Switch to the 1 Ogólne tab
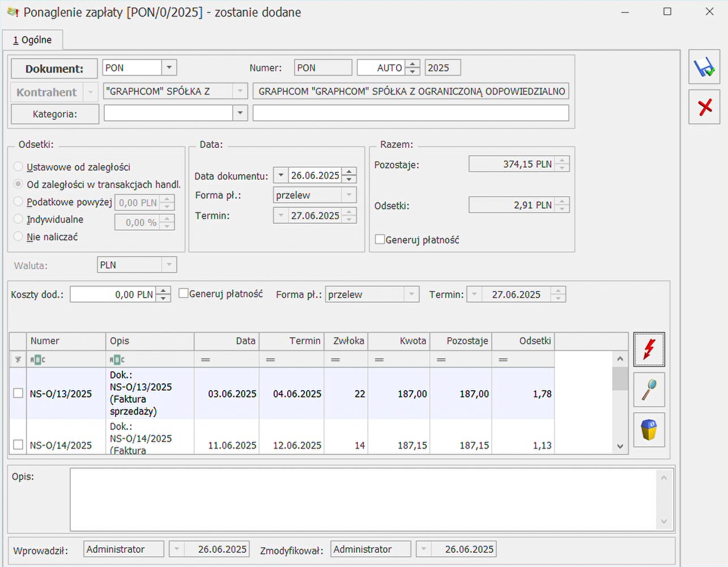The image size is (728, 567). (32, 40)
